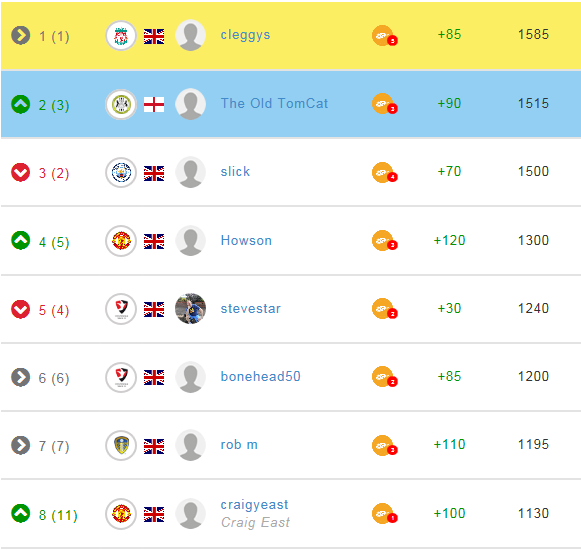
Task: Click the default avatar next to cleggys
Action: [190, 35]
